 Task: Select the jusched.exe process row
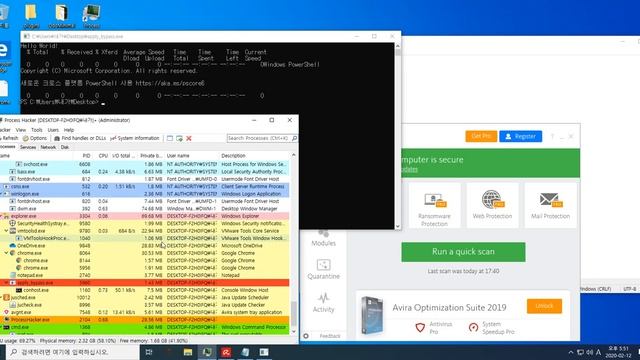pyautogui.click(x=144, y=297)
